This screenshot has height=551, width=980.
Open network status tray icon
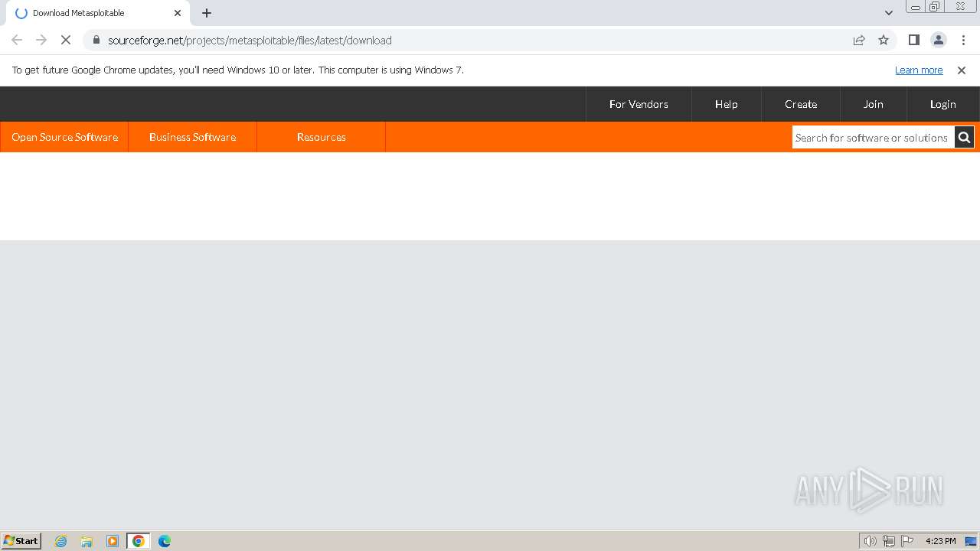(889, 541)
